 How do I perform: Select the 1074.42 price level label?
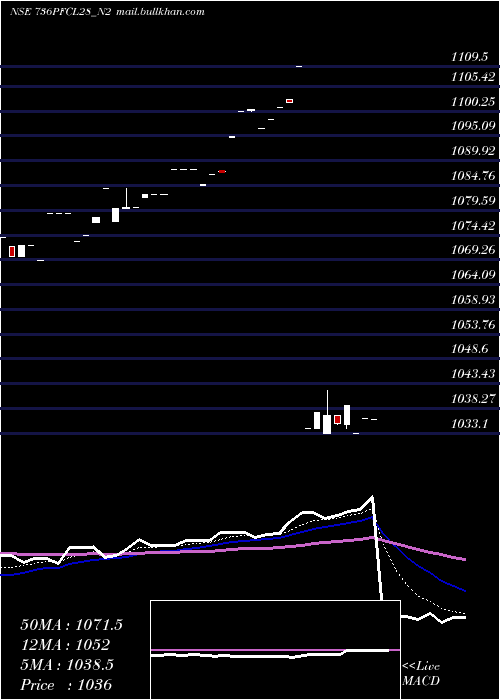(x=473, y=225)
